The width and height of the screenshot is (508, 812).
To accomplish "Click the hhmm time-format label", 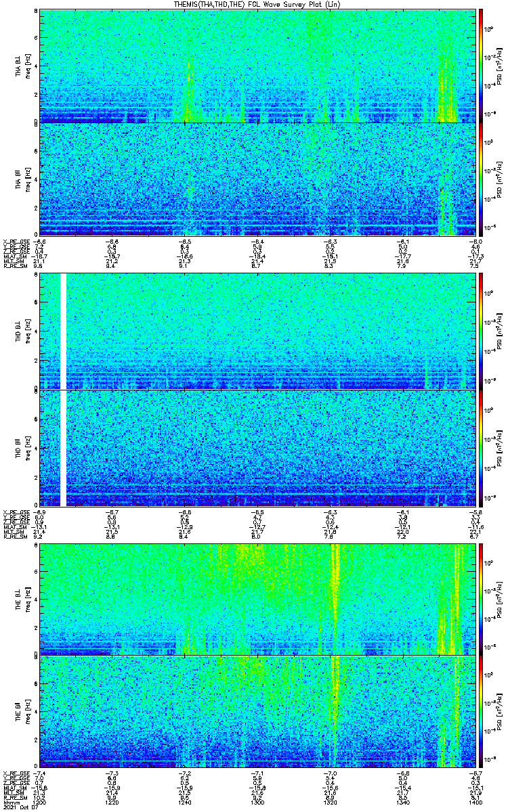I will (11, 802).
